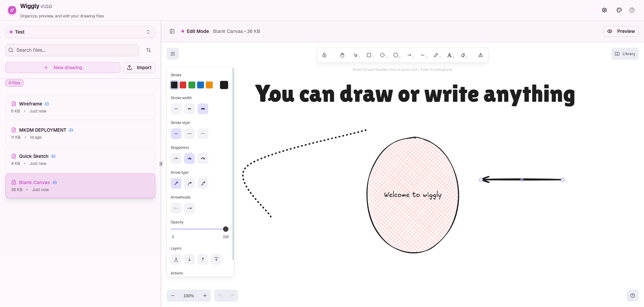Viewport: 644px width, 307px height.
Task: Select the Text tool
Action: tap(449, 55)
